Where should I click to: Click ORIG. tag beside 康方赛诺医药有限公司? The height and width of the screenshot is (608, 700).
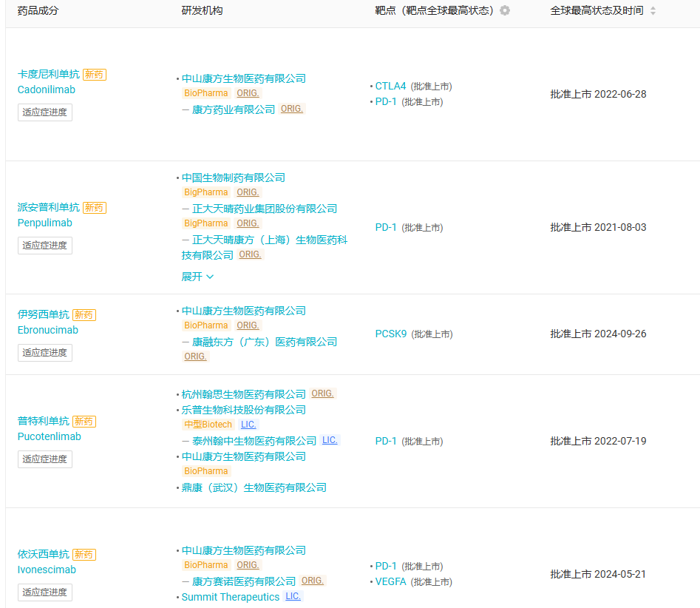pos(313,581)
